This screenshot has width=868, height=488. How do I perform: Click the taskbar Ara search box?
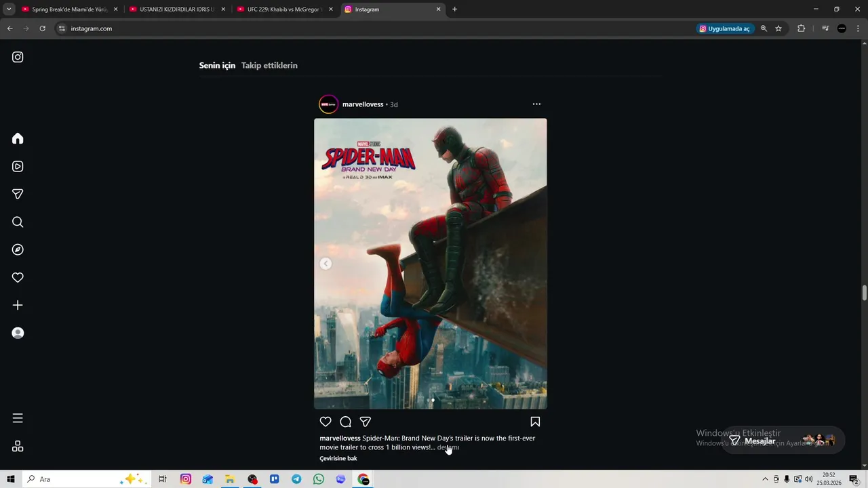[x=86, y=479]
